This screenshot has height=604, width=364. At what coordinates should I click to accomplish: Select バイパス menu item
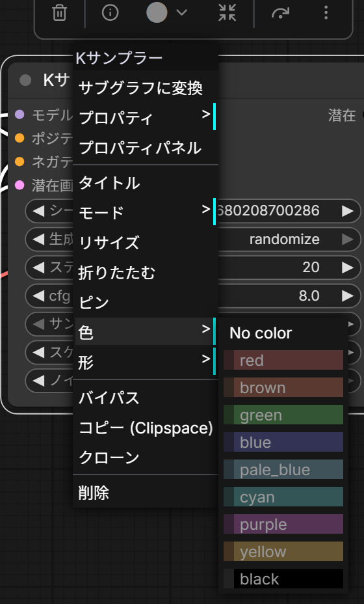[146, 397]
